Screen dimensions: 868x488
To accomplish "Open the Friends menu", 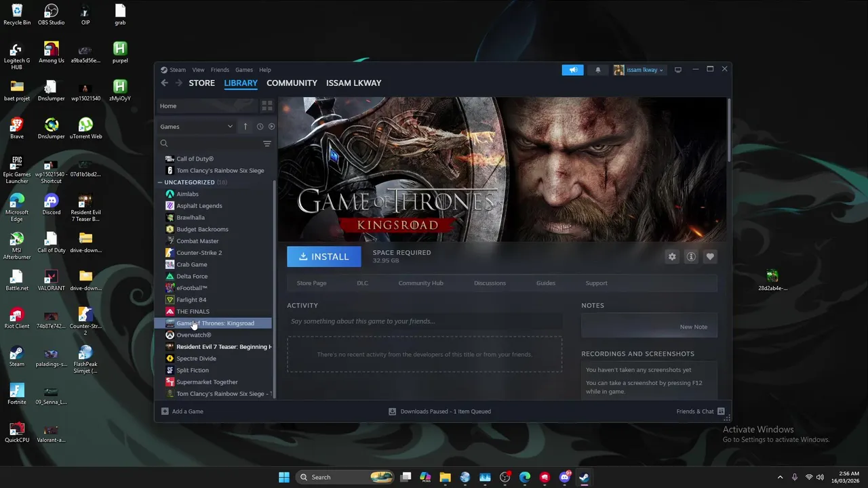I will (220, 70).
